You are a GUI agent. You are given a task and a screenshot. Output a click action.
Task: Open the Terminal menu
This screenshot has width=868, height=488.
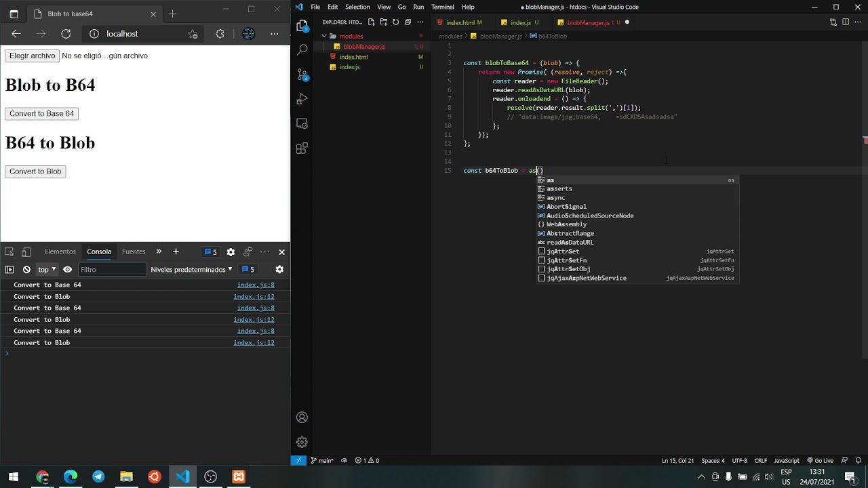442,7
